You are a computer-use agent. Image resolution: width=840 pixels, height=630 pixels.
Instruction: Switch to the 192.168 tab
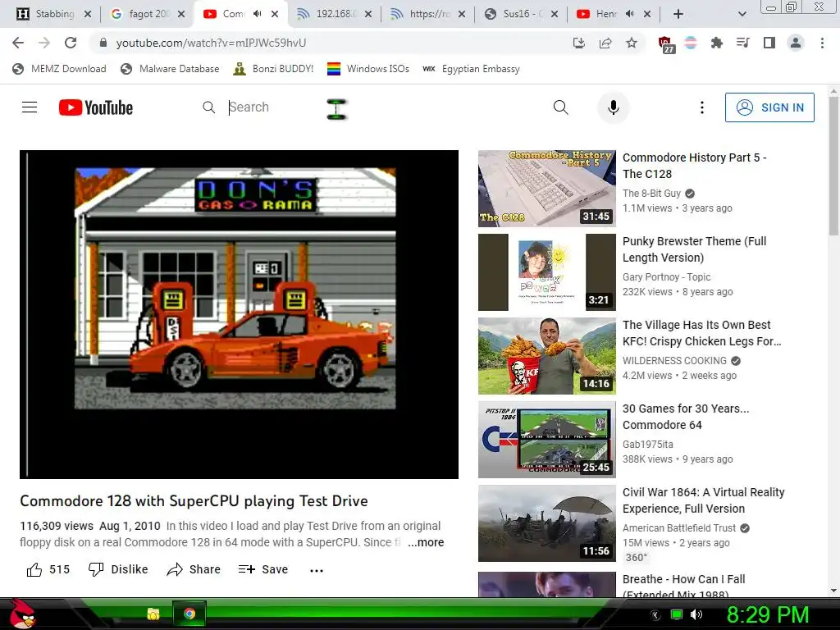click(x=336, y=14)
